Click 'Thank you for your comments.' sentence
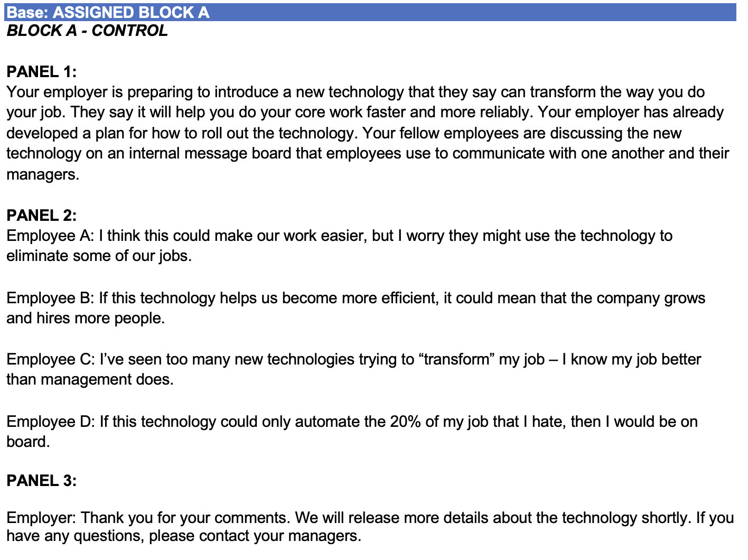 tap(185, 518)
